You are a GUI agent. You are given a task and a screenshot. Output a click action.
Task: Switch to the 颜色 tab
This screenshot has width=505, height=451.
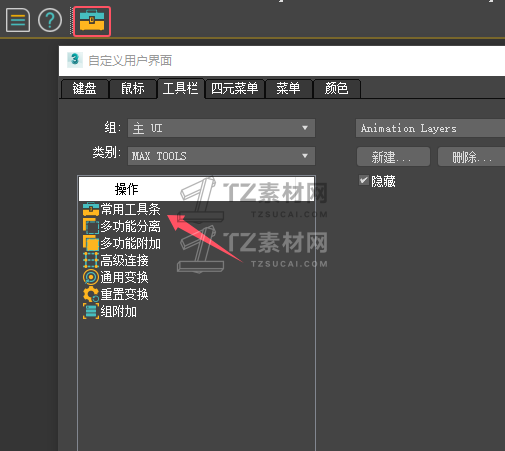[x=337, y=89]
